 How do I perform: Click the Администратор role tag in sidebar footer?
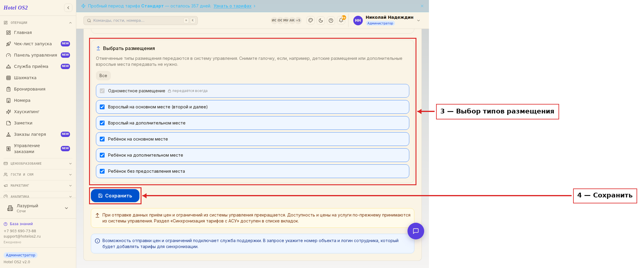(21, 255)
